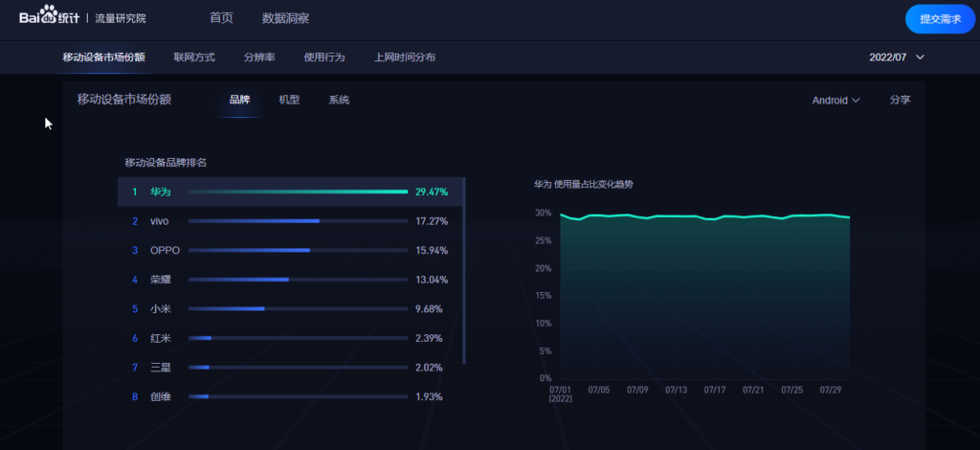
Task: Select the 机型 sub-tab
Action: point(289,100)
